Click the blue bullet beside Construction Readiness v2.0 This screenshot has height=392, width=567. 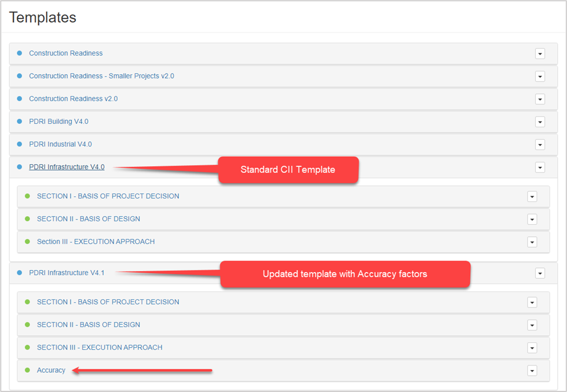click(x=20, y=98)
